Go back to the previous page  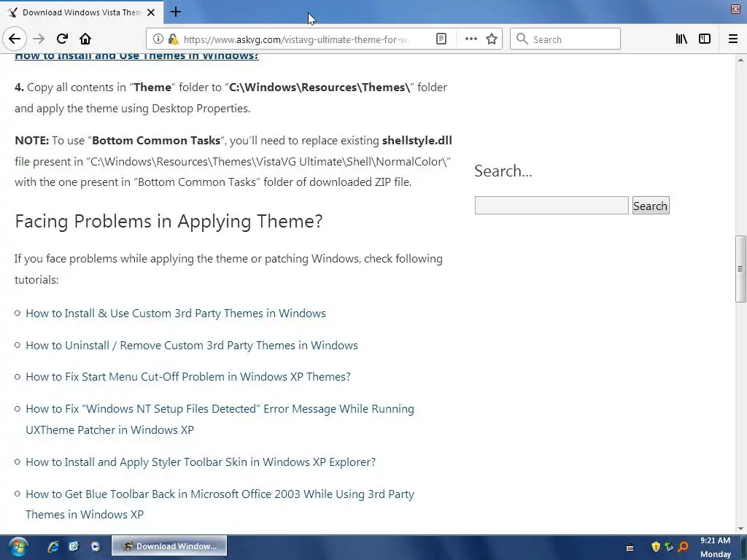coord(15,39)
